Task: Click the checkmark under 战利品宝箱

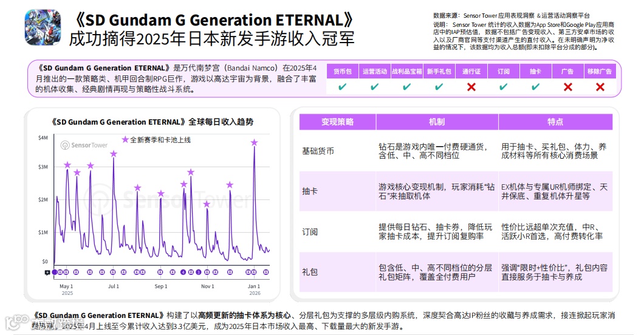Action: tap(406, 87)
